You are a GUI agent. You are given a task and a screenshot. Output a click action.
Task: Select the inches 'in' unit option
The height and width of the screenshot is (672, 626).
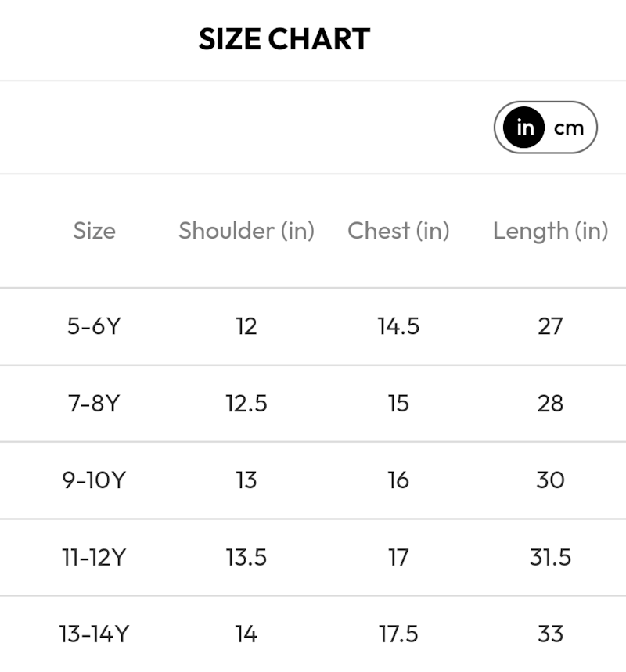click(x=524, y=128)
